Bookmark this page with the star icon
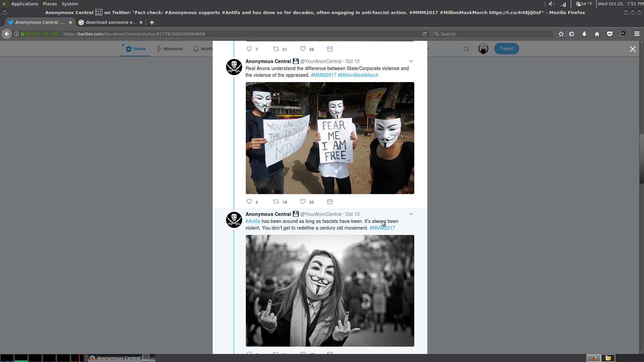 [x=561, y=34]
